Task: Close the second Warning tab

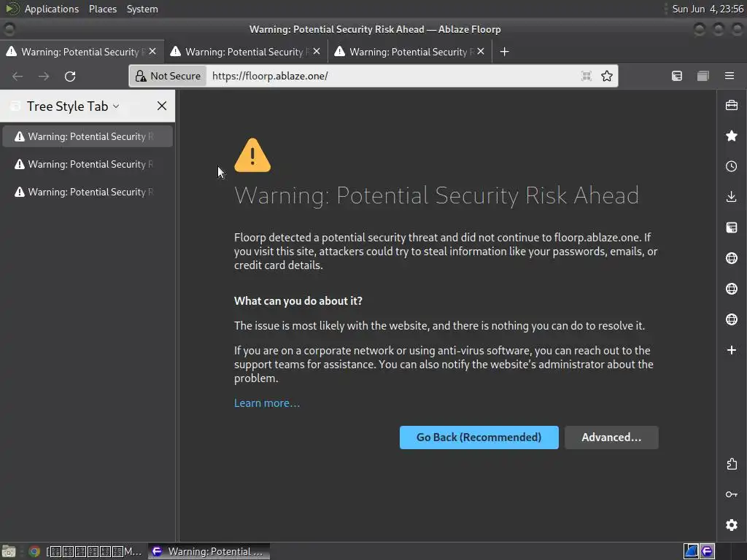Action: 317,51
